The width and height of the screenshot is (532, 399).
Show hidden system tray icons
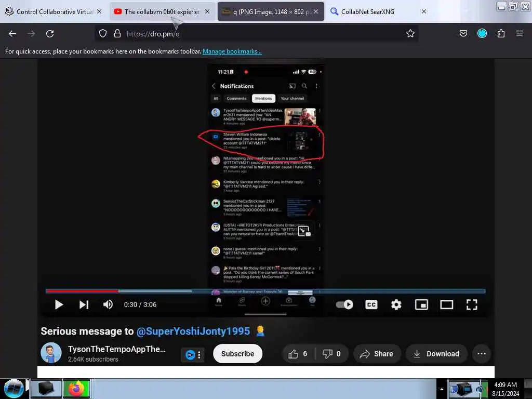(442, 389)
